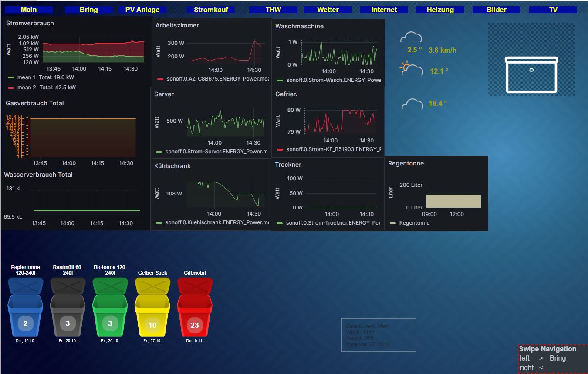Image resolution: width=588 pixels, height=374 pixels.
Task: Click the partly sunny weather icon
Action: 411,69
